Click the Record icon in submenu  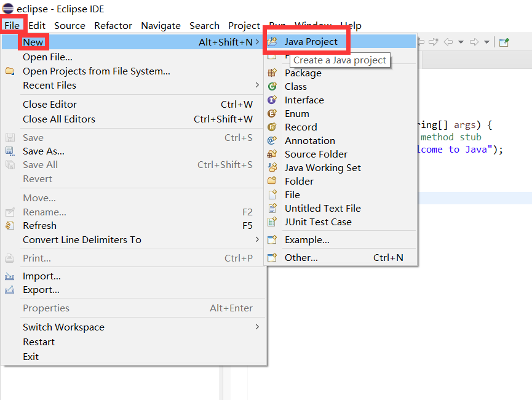(x=272, y=127)
